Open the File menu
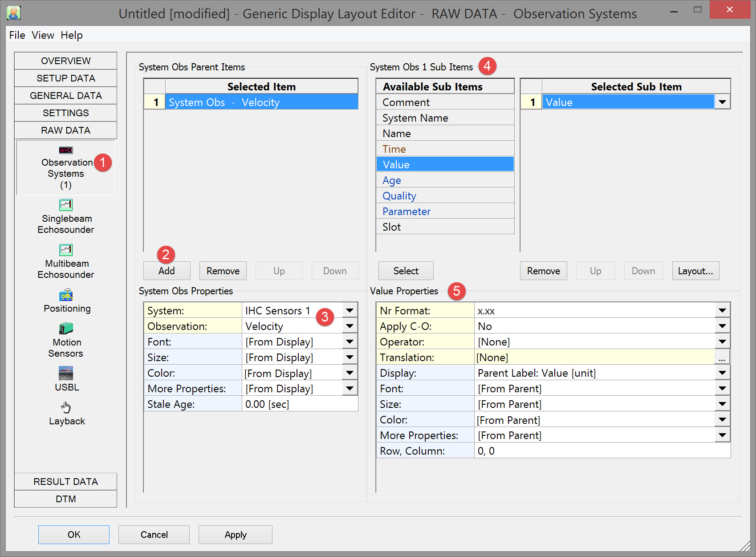Screen dimensions: 756x557 pyautogui.click(x=17, y=35)
